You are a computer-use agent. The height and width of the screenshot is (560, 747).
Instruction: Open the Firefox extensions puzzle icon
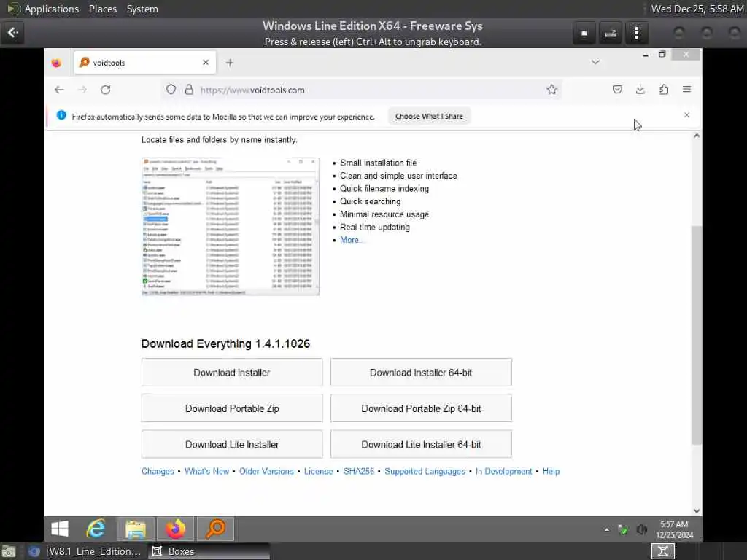tap(664, 90)
